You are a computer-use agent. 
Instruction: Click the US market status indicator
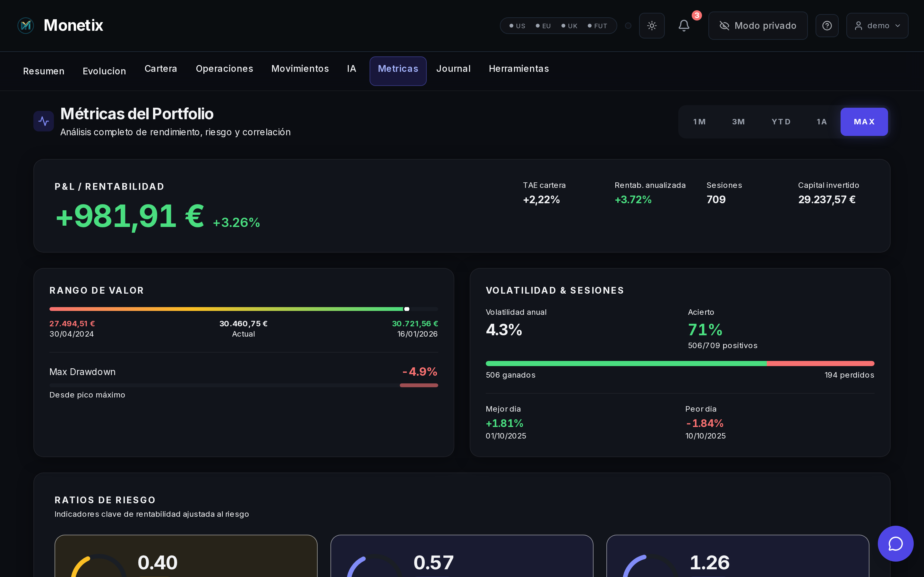(518, 26)
